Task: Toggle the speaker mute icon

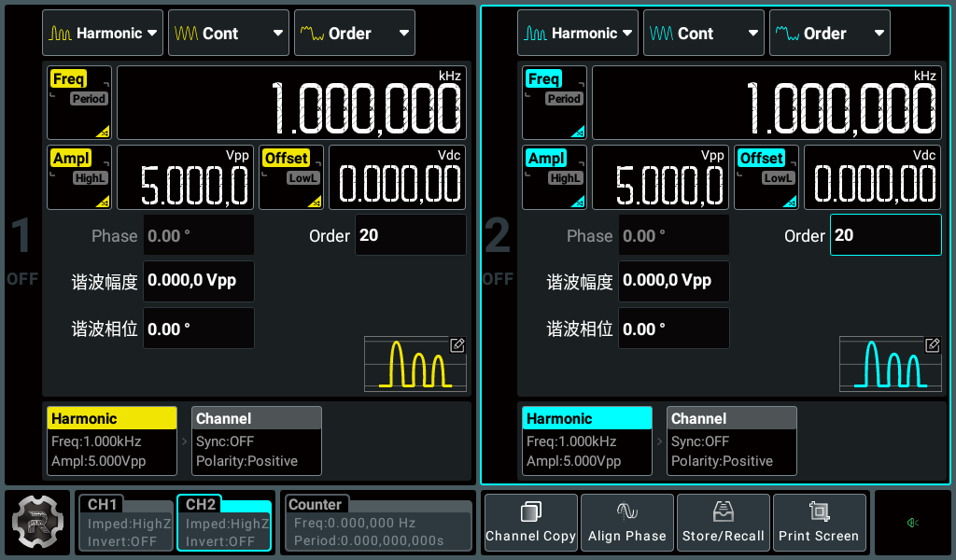Action: click(913, 523)
